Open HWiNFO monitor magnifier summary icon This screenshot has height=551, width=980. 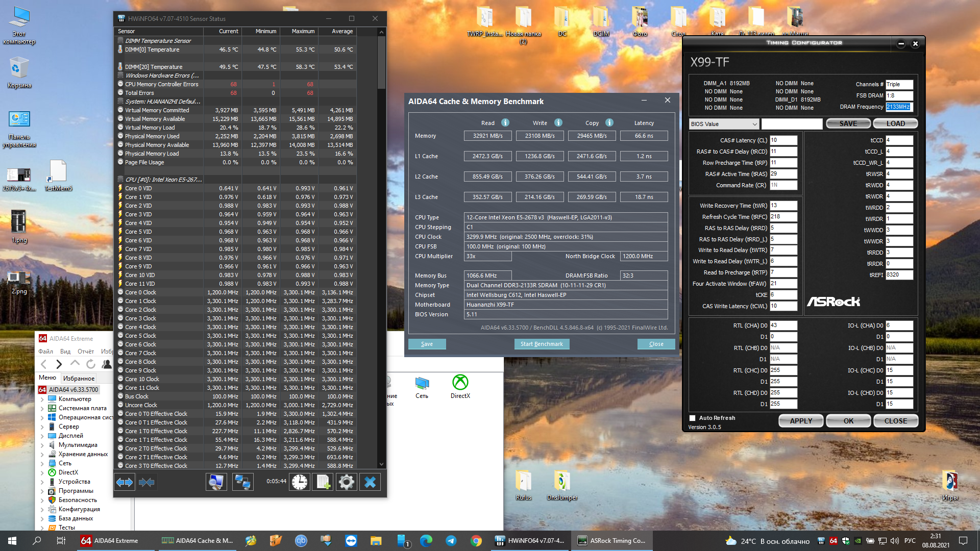click(x=216, y=482)
